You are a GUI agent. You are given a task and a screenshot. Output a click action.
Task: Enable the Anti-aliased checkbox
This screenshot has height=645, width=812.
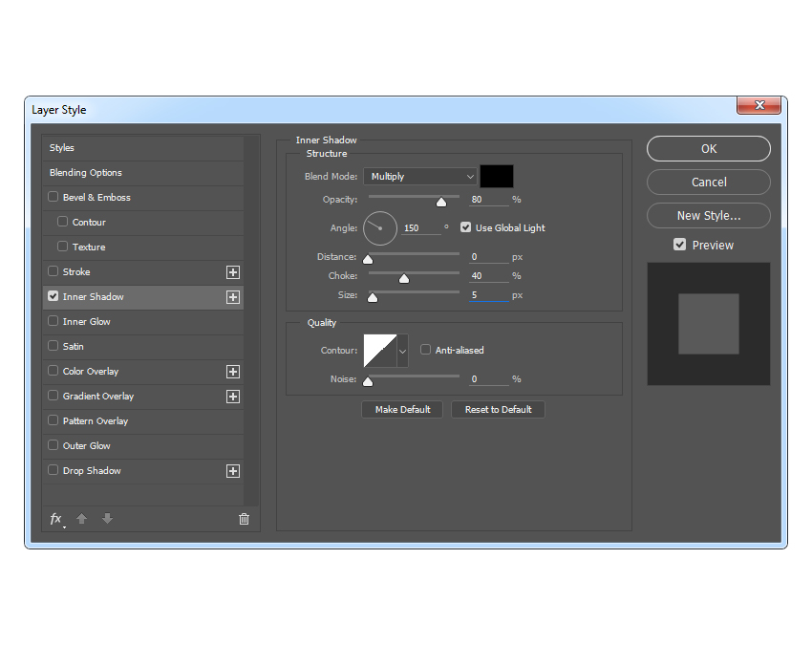(x=426, y=351)
